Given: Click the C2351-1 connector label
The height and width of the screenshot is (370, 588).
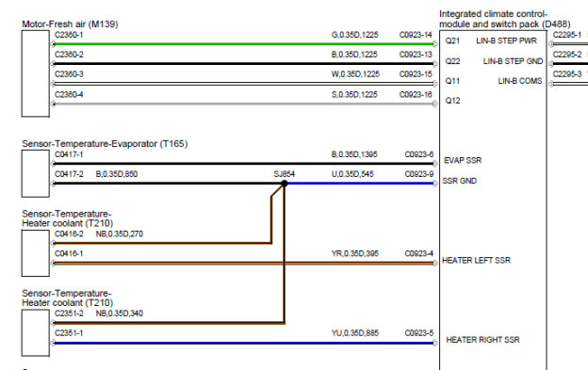Looking at the screenshot, I should click(x=69, y=333).
